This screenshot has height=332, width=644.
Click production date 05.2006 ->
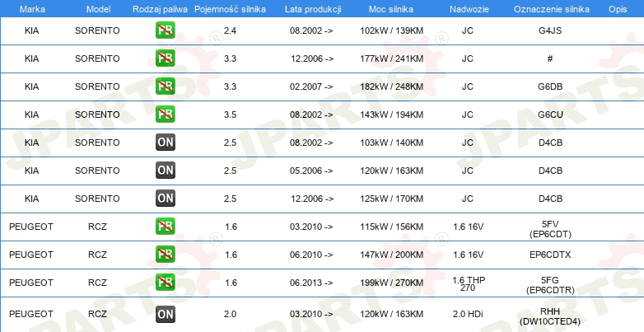(311, 170)
